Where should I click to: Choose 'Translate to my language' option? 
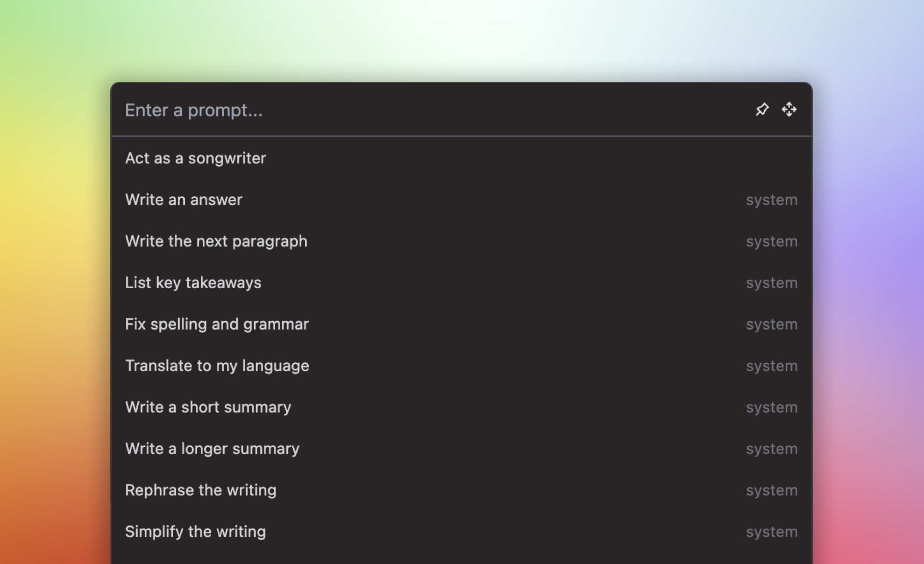click(x=217, y=366)
